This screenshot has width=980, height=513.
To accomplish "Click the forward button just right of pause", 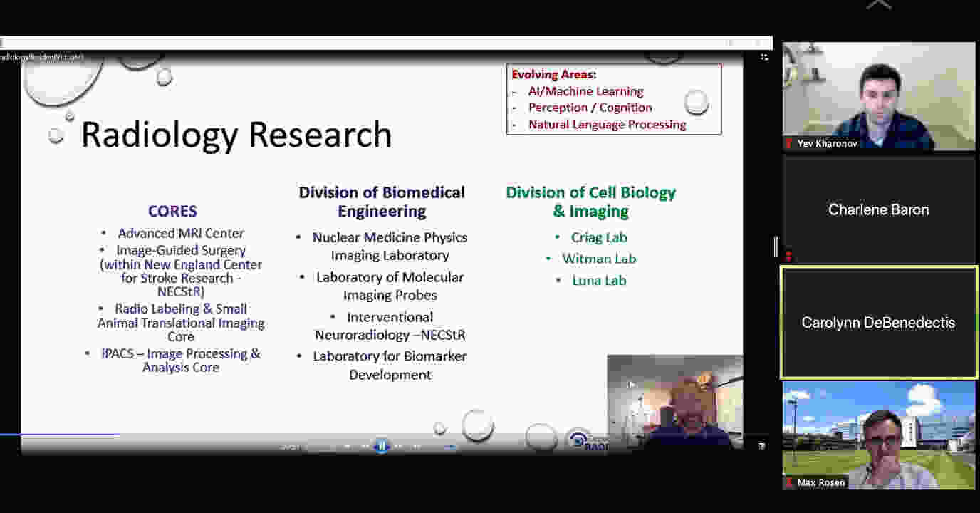I will click(x=399, y=447).
